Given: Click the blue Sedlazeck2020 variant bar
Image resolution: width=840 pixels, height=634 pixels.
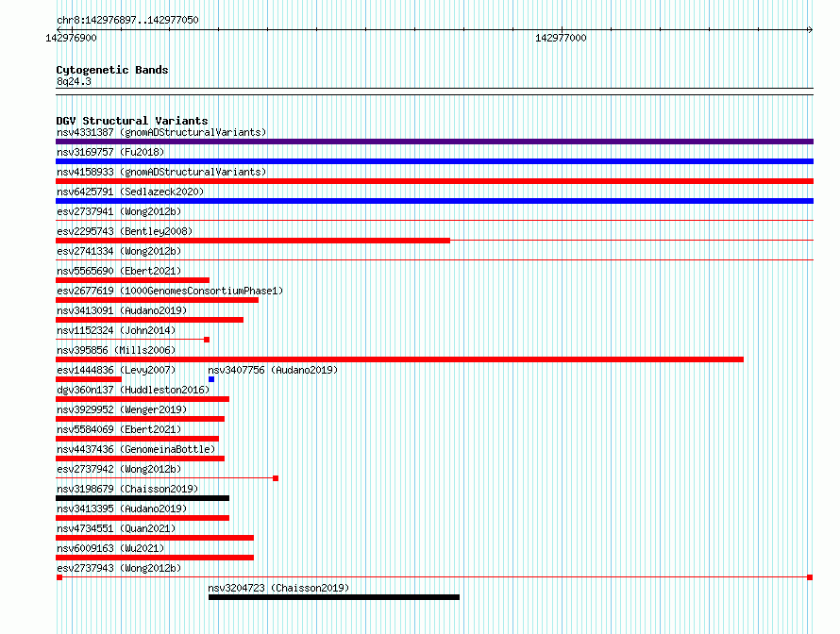Looking at the screenshot, I should [434, 201].
